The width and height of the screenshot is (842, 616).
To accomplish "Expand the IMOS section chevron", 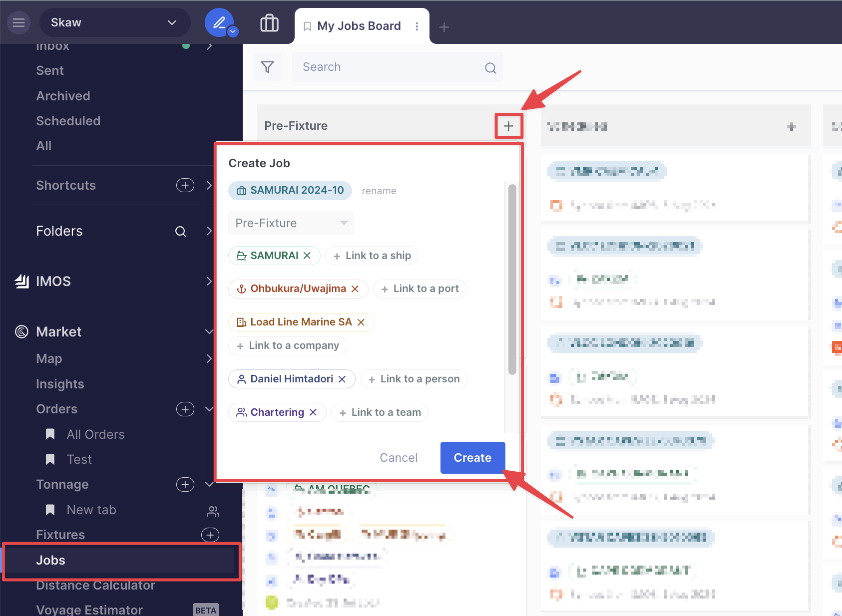I will point(209,282).
